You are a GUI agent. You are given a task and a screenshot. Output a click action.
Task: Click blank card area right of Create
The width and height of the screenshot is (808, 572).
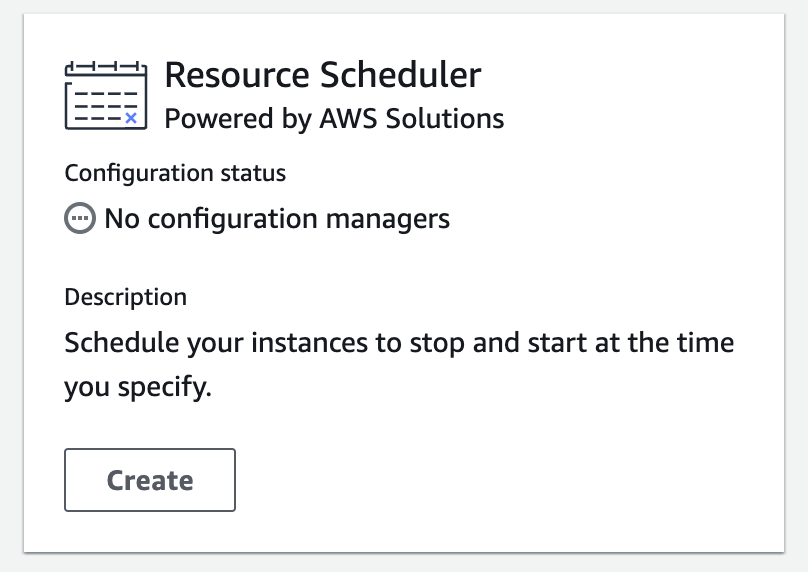[x=500, y=480]
